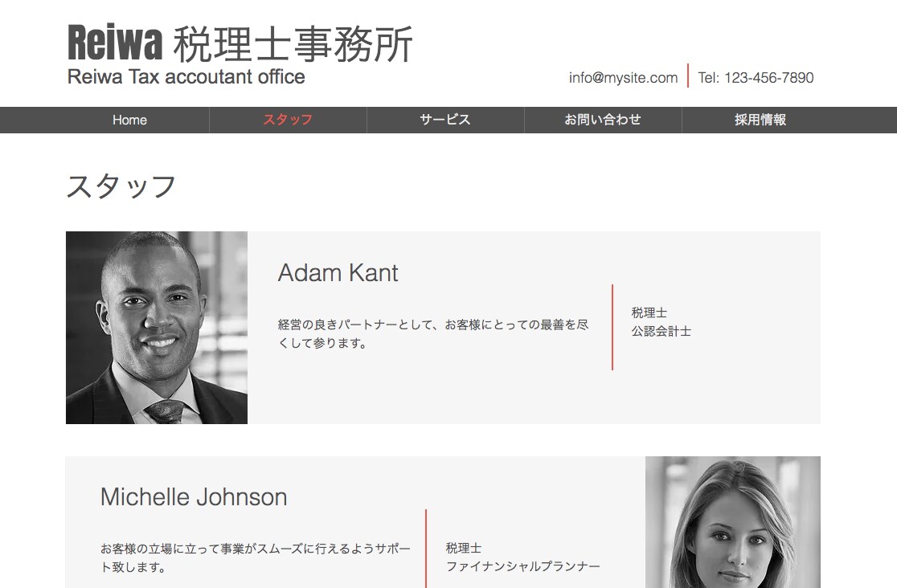Click the Reiwa Tax accoutant office subtitle
This screenshot has height=588, width=897.
[x=186, y=76]
